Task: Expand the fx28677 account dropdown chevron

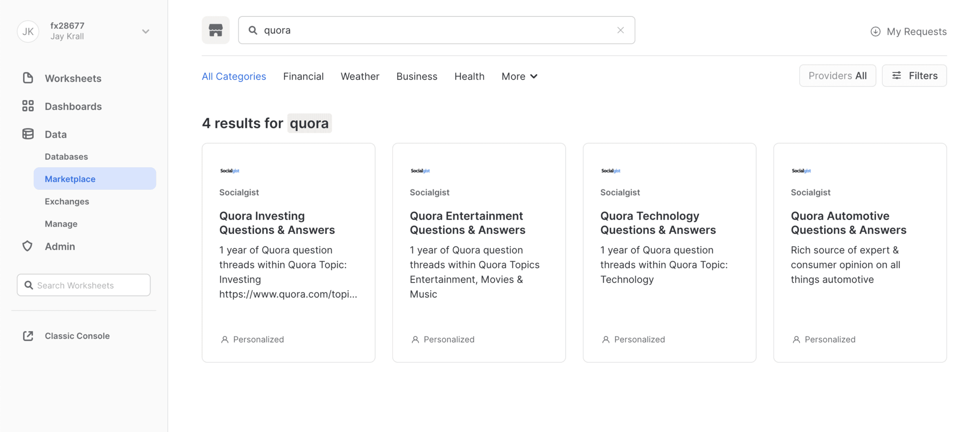Action: click(x=145, y=31)
